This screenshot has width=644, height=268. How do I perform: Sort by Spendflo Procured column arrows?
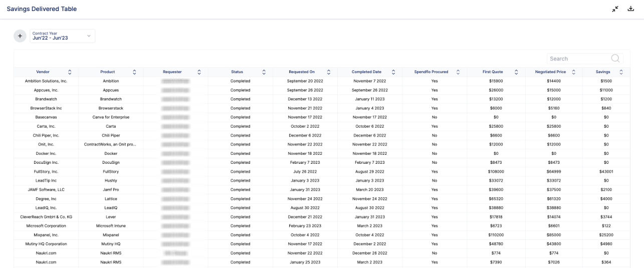[x=458, y=72]
